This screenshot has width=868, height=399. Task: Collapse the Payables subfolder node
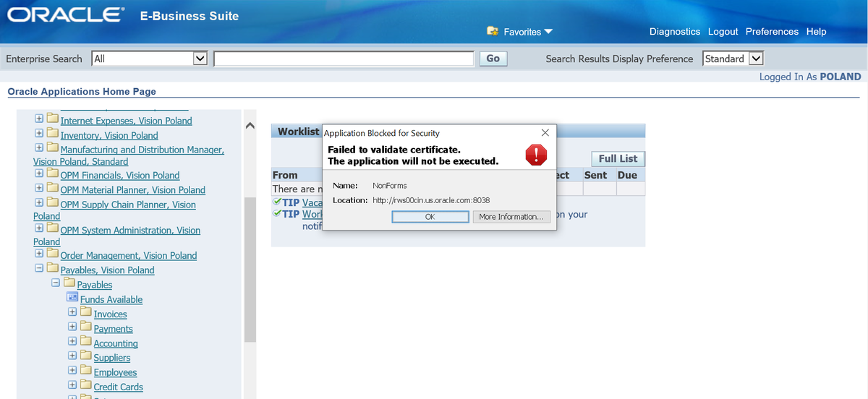click(56, 284)
